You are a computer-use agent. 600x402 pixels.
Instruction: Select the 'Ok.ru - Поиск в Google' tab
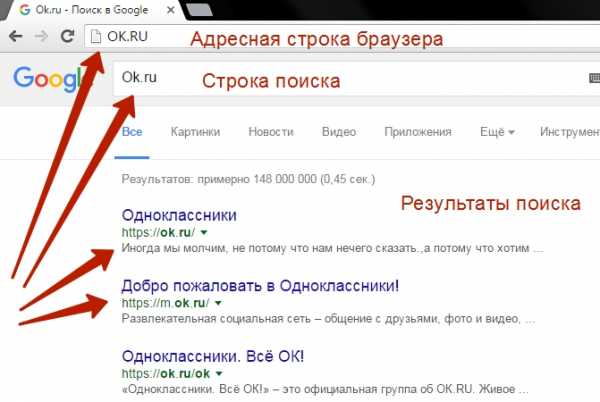coord(94,10)
